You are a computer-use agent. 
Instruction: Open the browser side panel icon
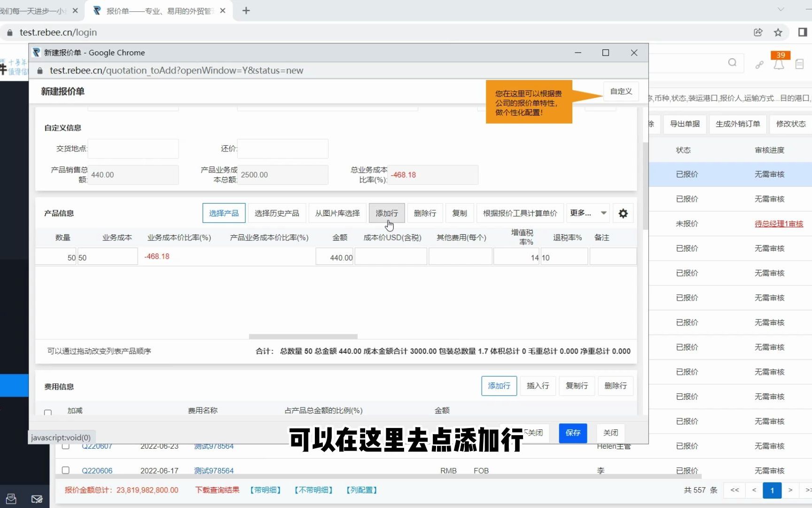(803, 32)
